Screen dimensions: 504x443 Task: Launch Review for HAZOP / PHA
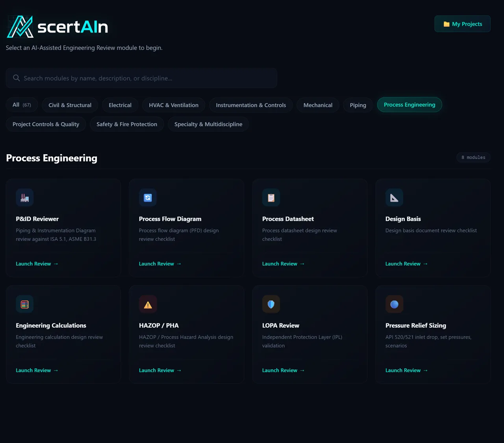click(x=160, y=370)
